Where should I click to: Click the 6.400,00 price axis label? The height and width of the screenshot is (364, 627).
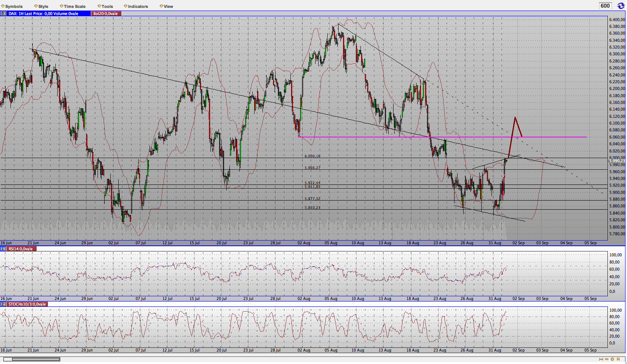617,20
